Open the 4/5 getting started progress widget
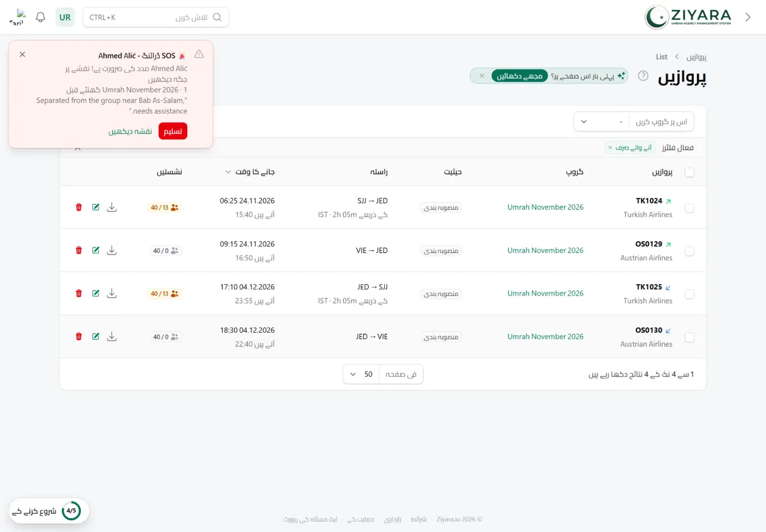The width and height of the screenshot is (766, 532). tap(49, 511)
